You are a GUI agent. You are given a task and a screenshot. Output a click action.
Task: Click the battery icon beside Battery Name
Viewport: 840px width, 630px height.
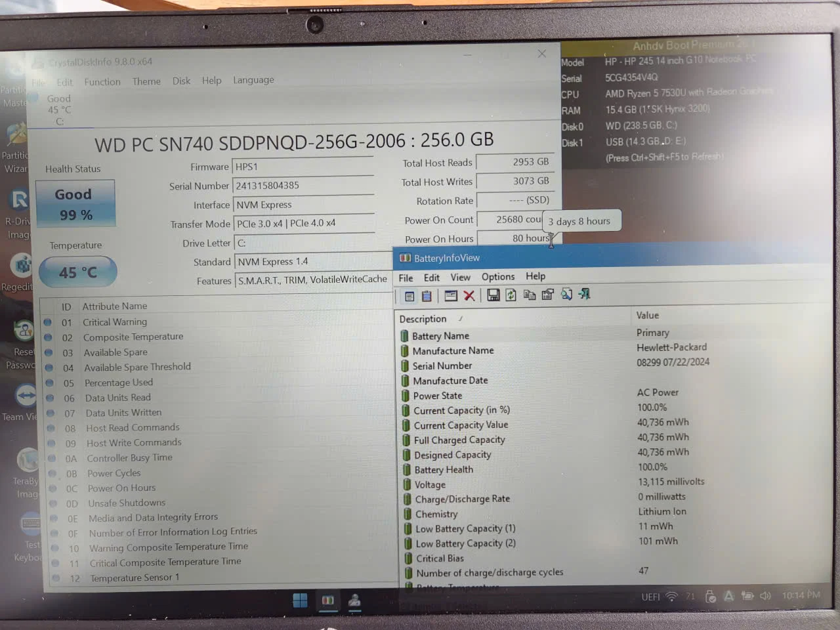[404, 336]
